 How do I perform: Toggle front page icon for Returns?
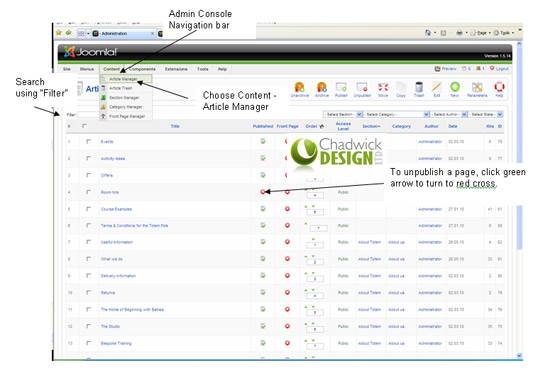pos(287,292)
